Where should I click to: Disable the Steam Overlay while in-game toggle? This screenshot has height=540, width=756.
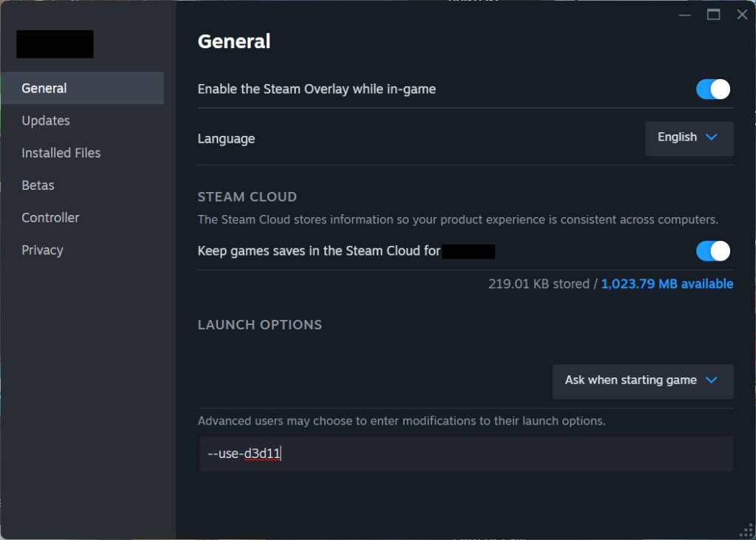coord(712,89)
